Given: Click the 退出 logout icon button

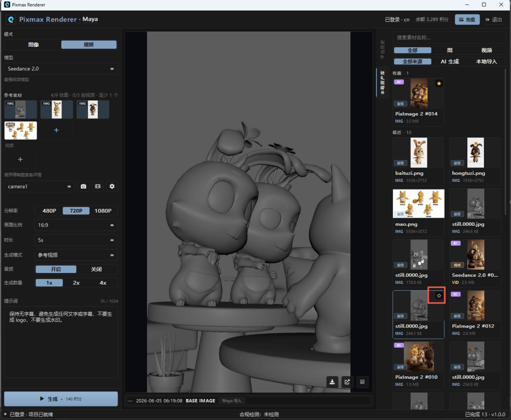Looking at the screenshot, I should pyautogui.click(x=494, y=19).
